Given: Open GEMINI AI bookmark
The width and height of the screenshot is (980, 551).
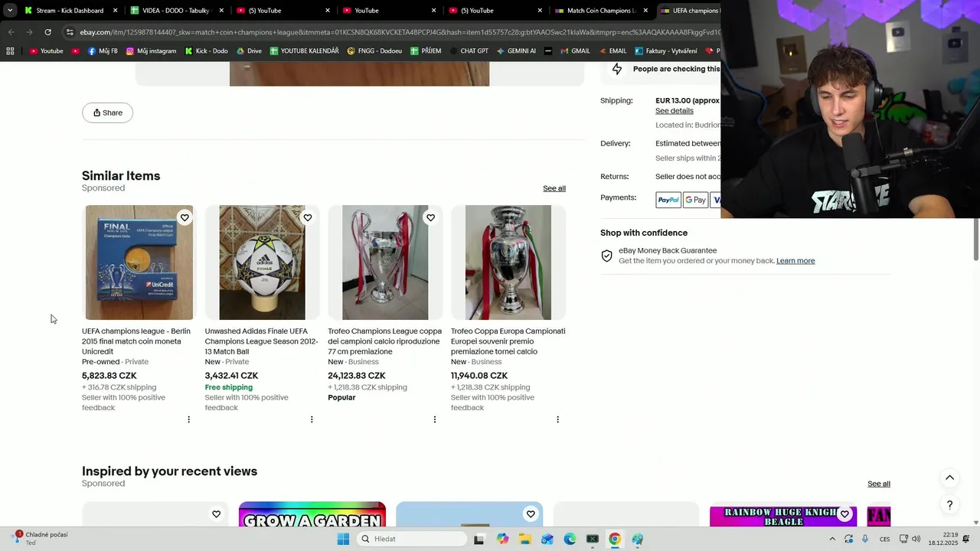Looking at the screenshot, I should [516, 51].
